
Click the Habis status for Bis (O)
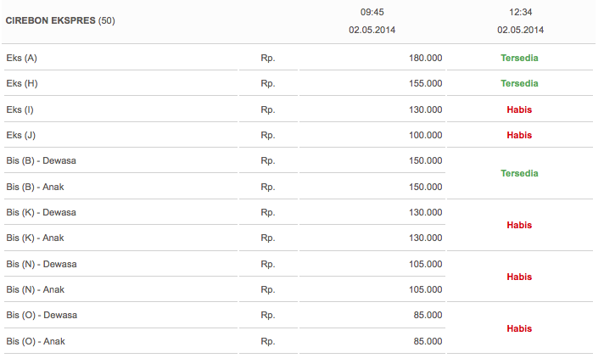pyautogui.click(x=519, y=328)
